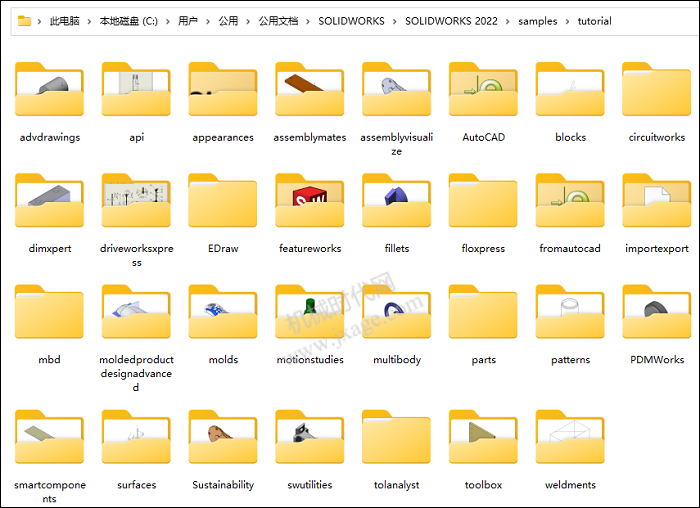
Task: Open the moldedproductdesignadvanced folder
Action: (136, 312)
